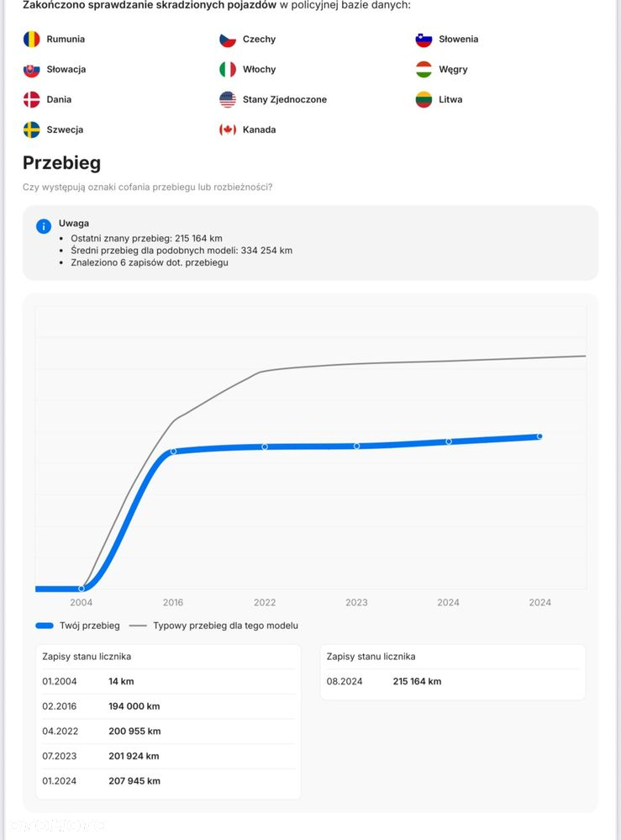Click the blue 'Twój przebieg' legend swatch

pyautogui.click(x=45, y=626)
